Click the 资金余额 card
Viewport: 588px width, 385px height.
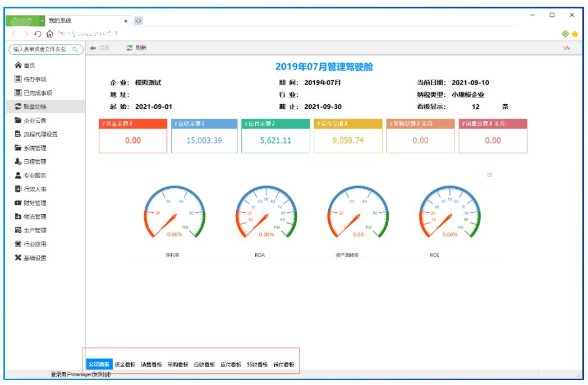(x=133, y=136)
